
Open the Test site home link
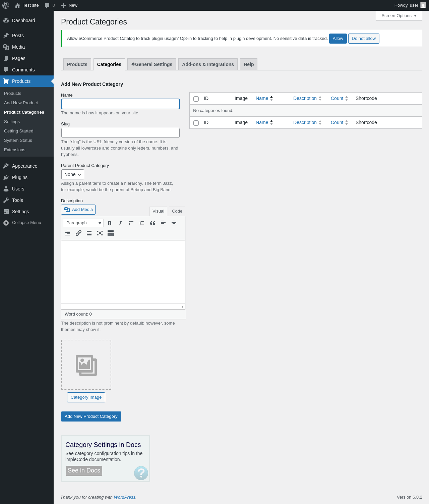click(x=27, y=5)
